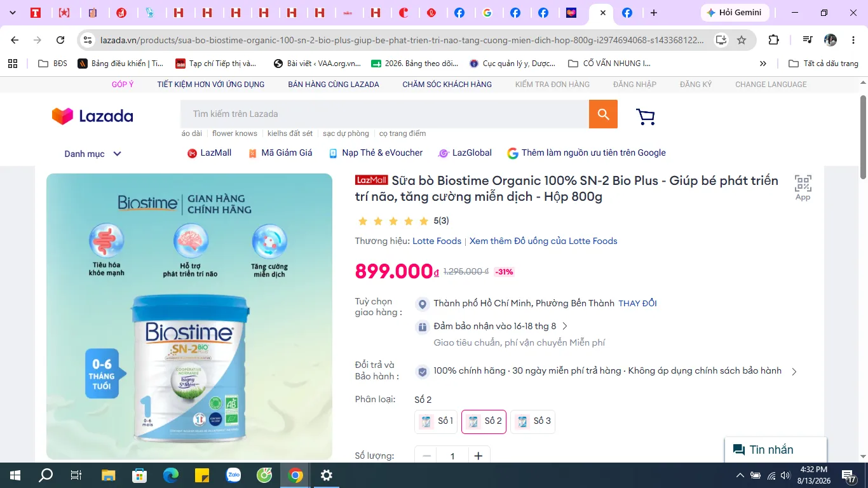868x488 pixels.
Task: Open the tab search dropdown arrow
Action: tap(12, 13)
